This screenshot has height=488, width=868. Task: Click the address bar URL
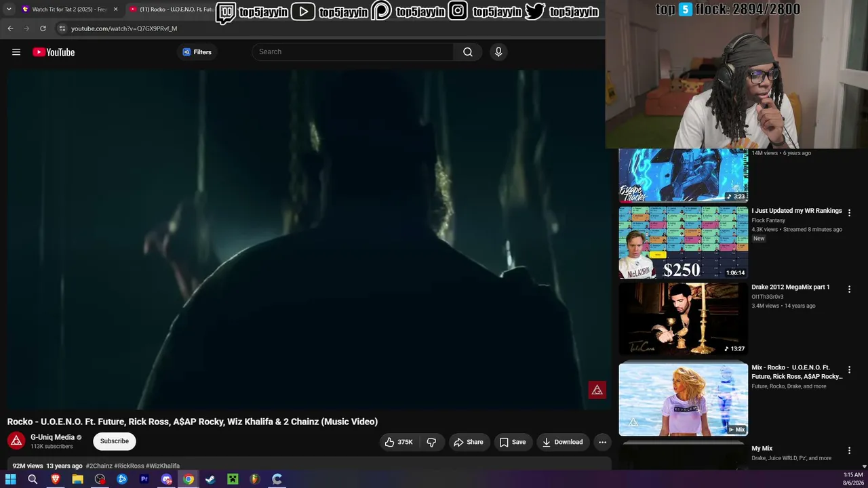pos(124,28)
